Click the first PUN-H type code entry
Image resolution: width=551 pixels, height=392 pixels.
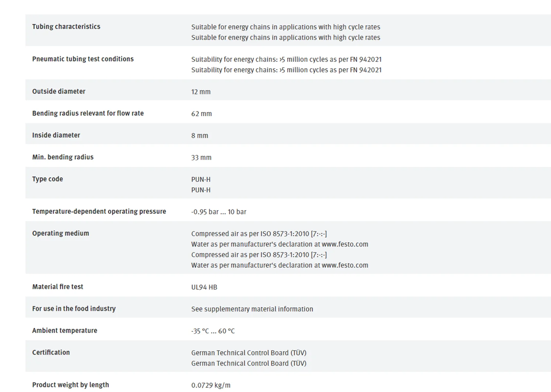(201, 179)
